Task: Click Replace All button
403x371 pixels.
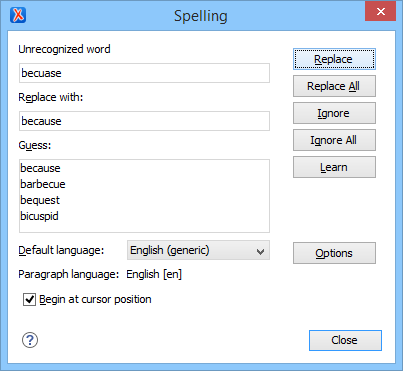Action: coord(334,86)
